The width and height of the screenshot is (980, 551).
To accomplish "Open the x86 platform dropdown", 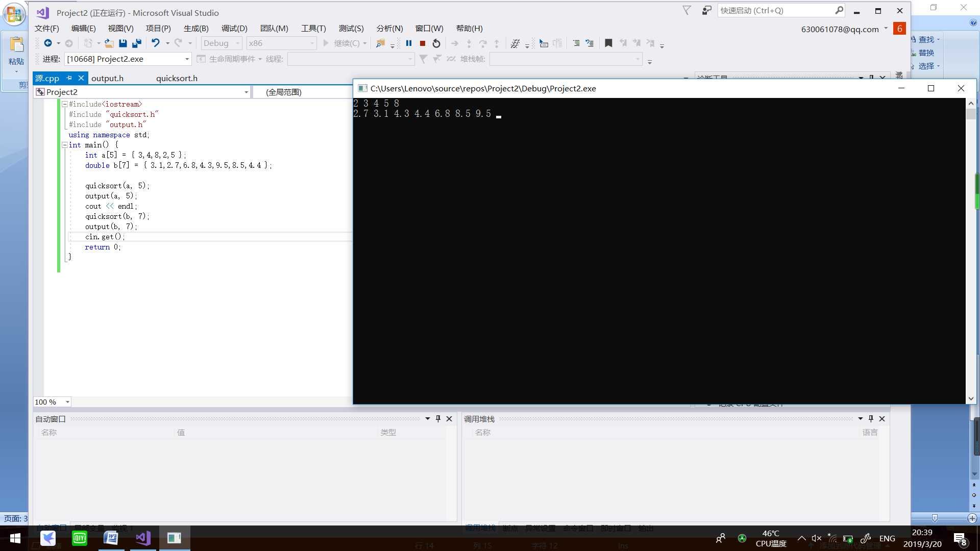I will [x=282, y=43].
